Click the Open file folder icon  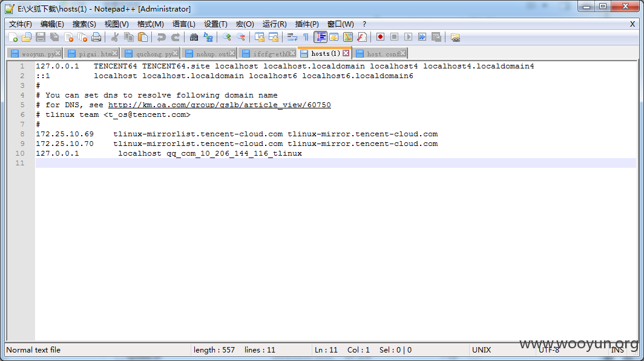tap(27, 38)
